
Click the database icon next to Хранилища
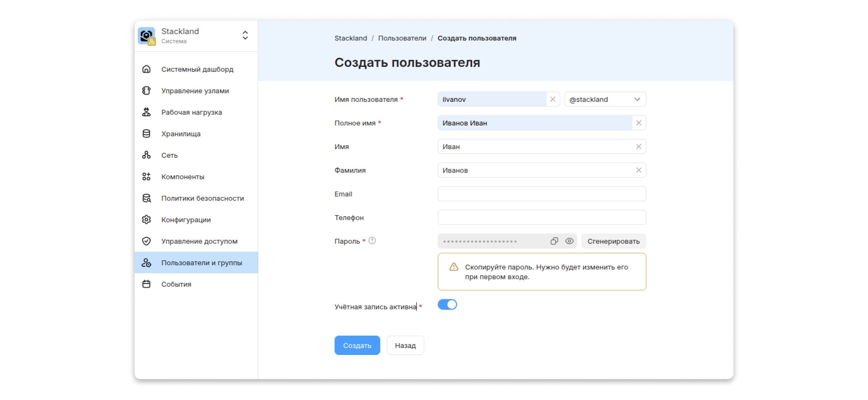click(146, 134)
